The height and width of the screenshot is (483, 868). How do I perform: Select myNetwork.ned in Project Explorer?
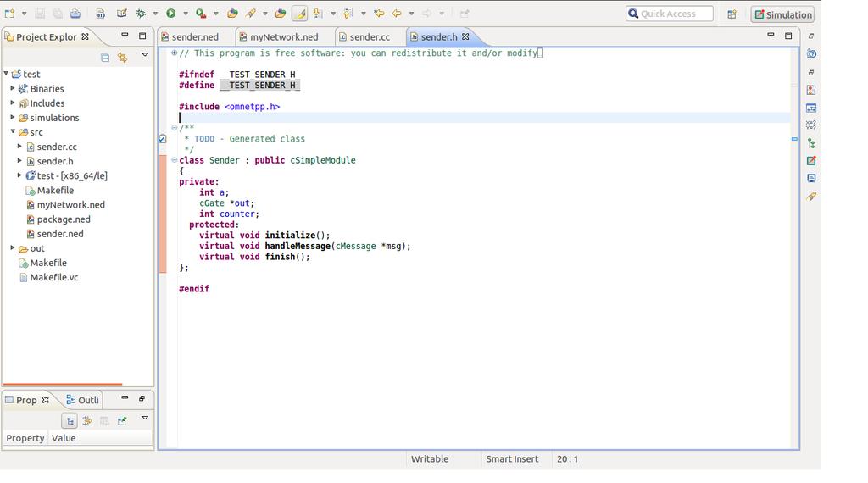coord(70,205)
